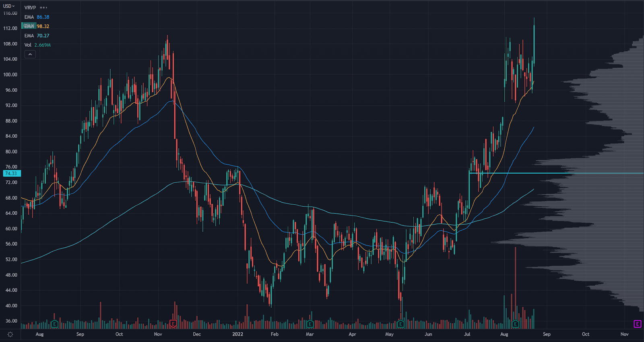Select the Vol 2.669M legend entry
Screen dimensions: 644x342
click(37, 45)
